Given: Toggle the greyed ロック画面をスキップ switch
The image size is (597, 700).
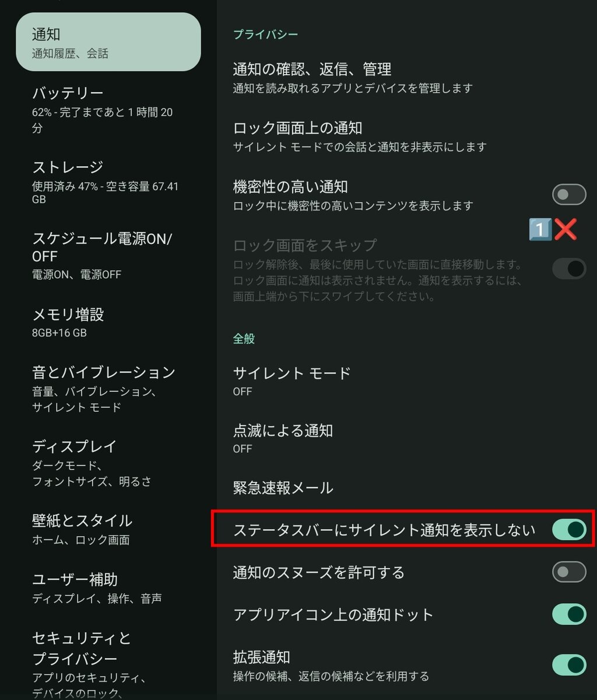Looking at the screenshot, I should pos(569,268).
